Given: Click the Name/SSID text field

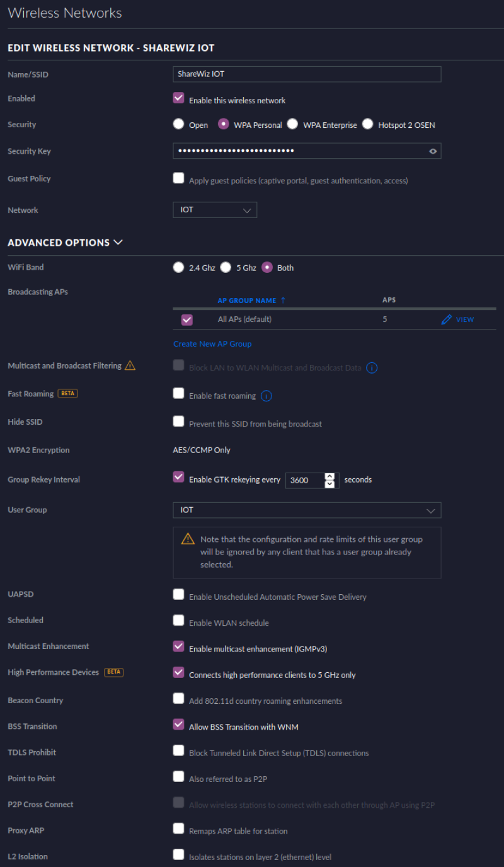Looking at the screenshot, I should tap(307, 74).
